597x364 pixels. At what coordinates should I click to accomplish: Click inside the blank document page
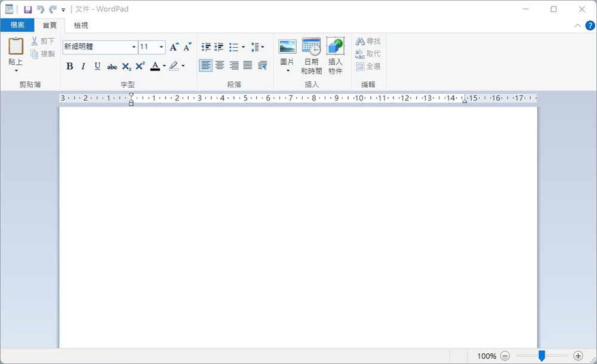[298, 227]
